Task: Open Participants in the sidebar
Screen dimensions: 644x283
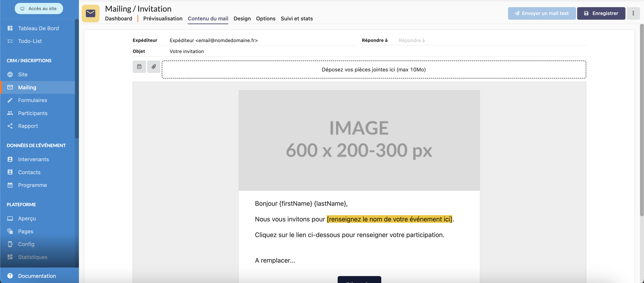Action: [32, 113]
